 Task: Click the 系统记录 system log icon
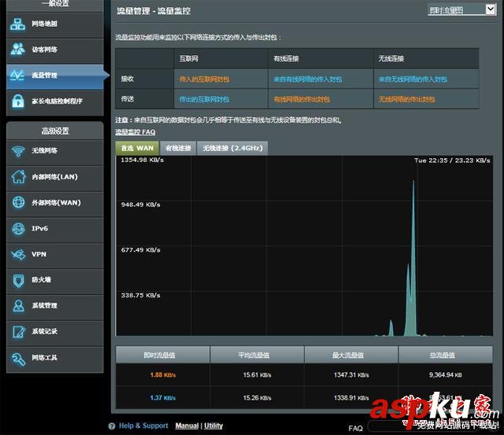[18, 332]
